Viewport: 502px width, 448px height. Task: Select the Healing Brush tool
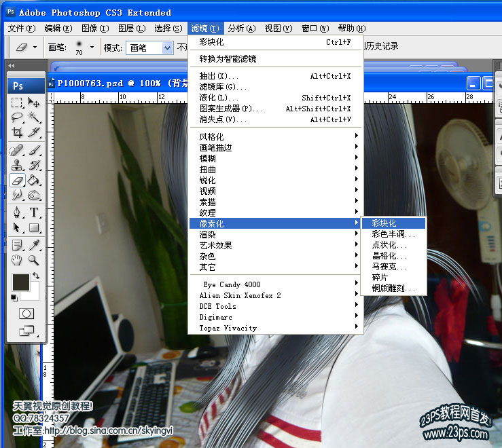pos(17,151)
